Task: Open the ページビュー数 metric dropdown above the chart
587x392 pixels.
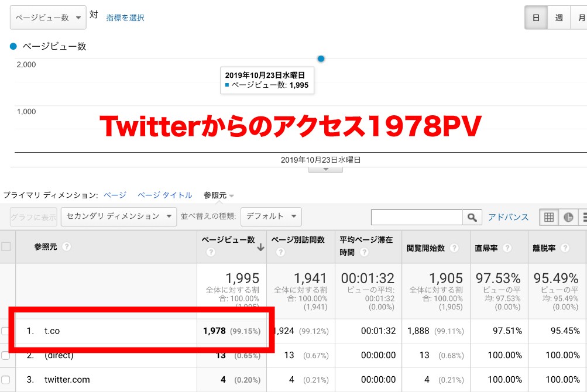Action: [x=48, y=18]
